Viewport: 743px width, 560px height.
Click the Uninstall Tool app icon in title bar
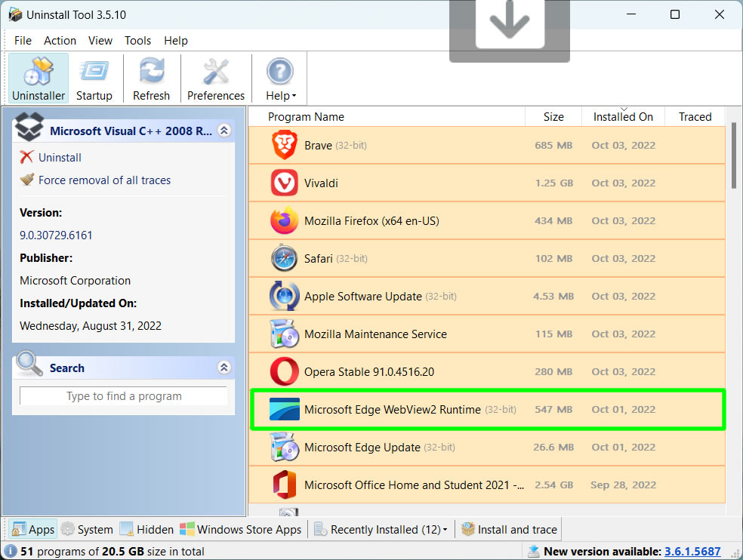click(15, 14)
